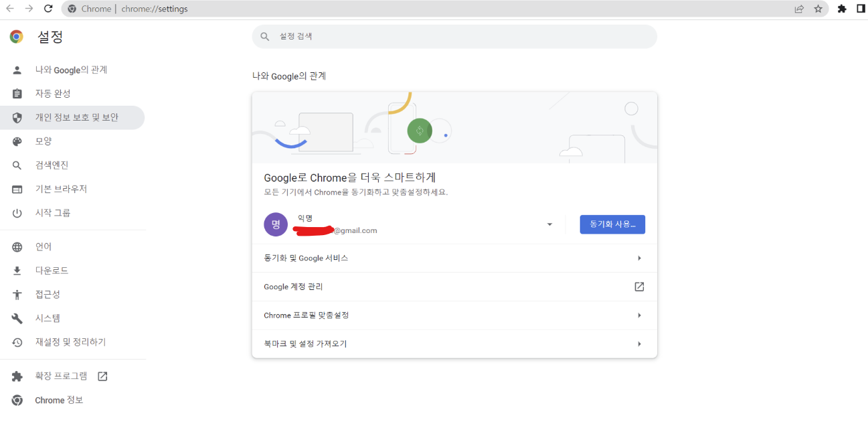Viewport: 868px width, 432px height.
Task: Open 동기화 및 Google 서비스 row
Action: [x=454, y=258]
